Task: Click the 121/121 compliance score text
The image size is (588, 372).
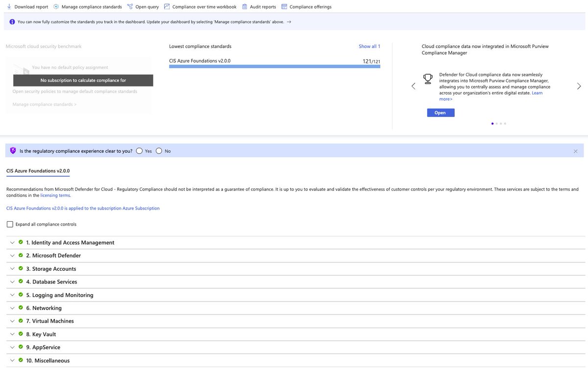Action: point(371,61)
